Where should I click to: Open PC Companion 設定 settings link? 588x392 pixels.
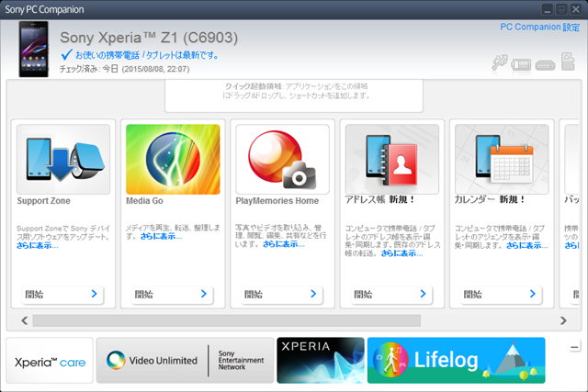[539, 27]
